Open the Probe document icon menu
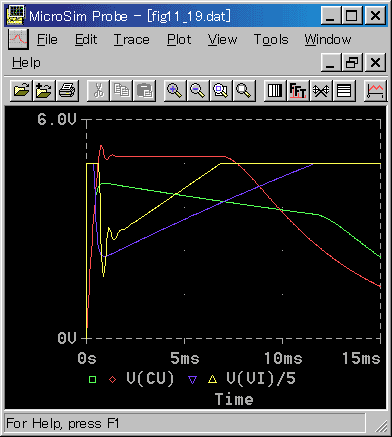 click(18, 39)
